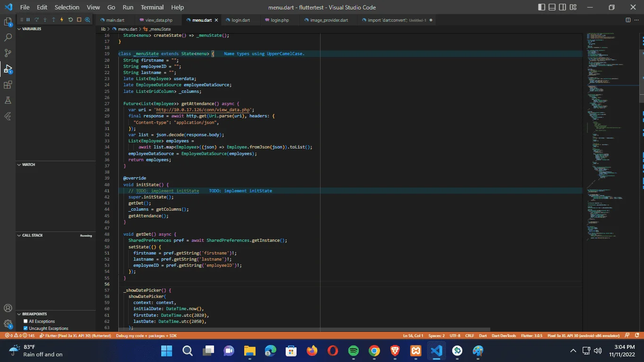
Task: Open editor More Actions ellipsis
Action: coord(637,20)
